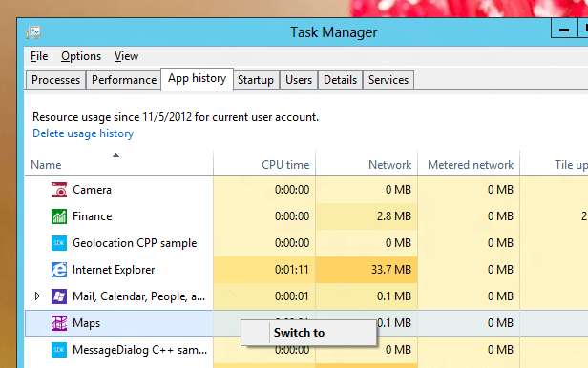Select the Finance row name
The width and height of the screenshot is (588, 368).
coord(93,216)
